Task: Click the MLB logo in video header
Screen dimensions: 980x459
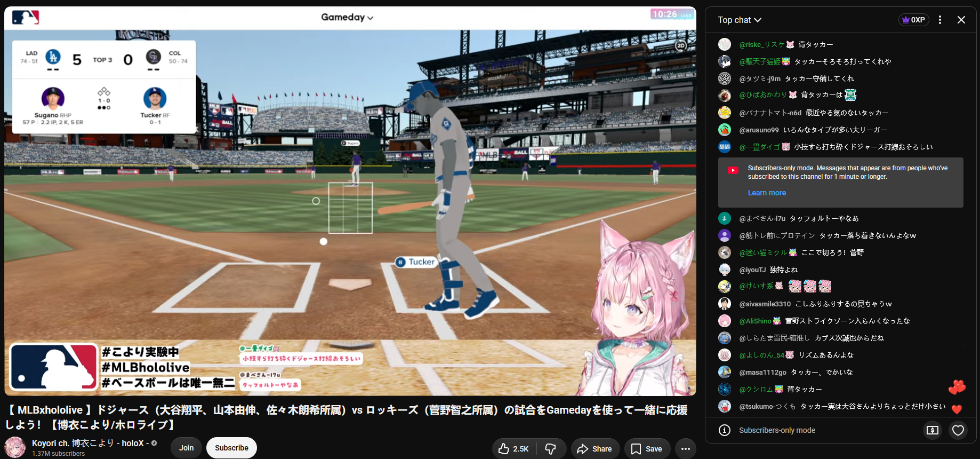Action: click(25, 18)
